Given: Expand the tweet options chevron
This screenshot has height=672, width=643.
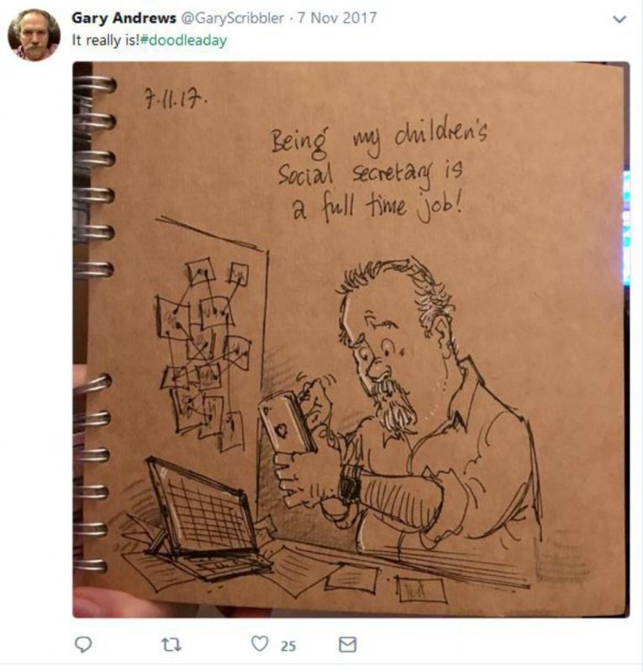Looking at the screenshot, I should click(x=619, y=19).
